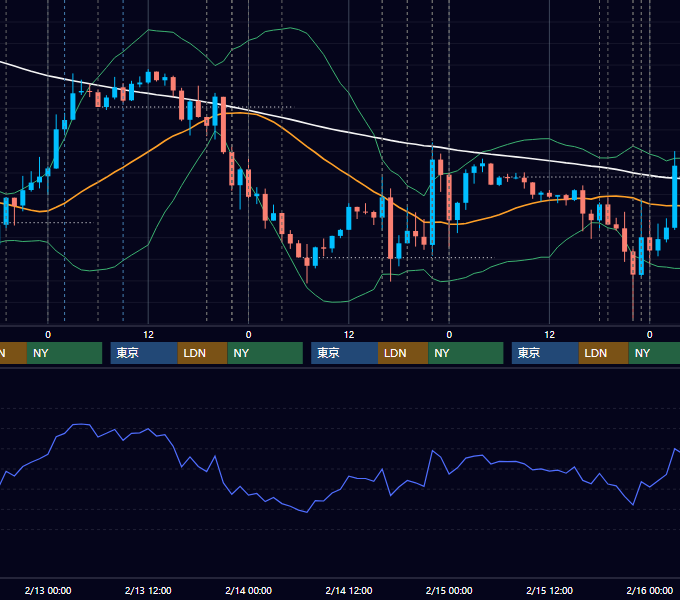This screenshot has height=600, width=680.
Task: Select the LDN session block on 2/13
Action: point(203,353)
